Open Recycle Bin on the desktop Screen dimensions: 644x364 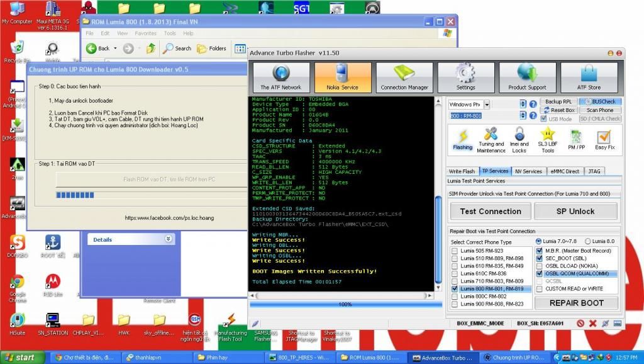point(17,52)
